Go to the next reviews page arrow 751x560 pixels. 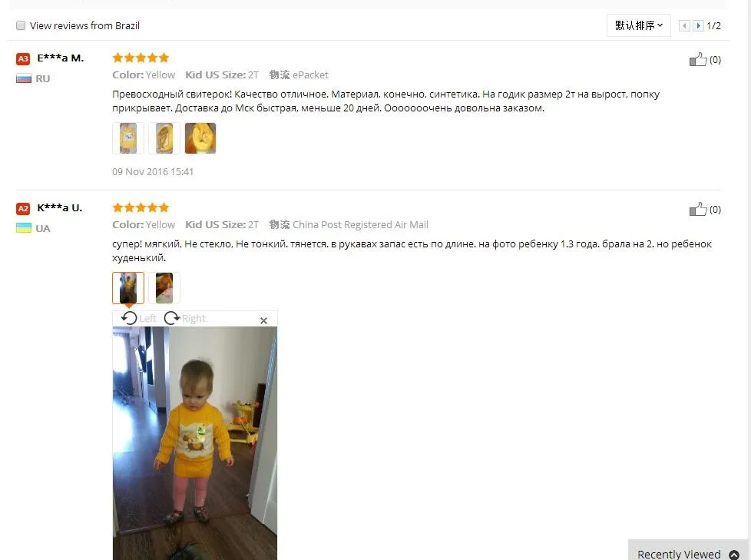pyautogui.click(x=698, y=26)
